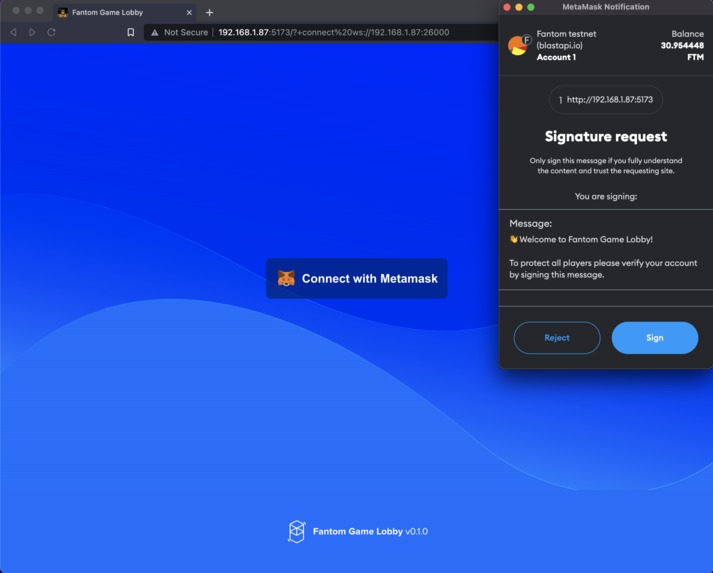
Task: Minimize the MetaMask Notification window
Action: (519, 7)
